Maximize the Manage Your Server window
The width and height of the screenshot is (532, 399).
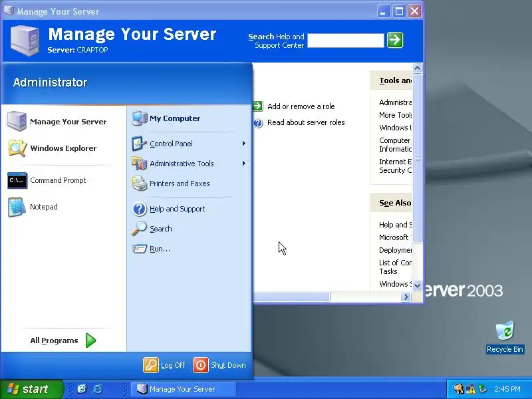click(399, 11)
